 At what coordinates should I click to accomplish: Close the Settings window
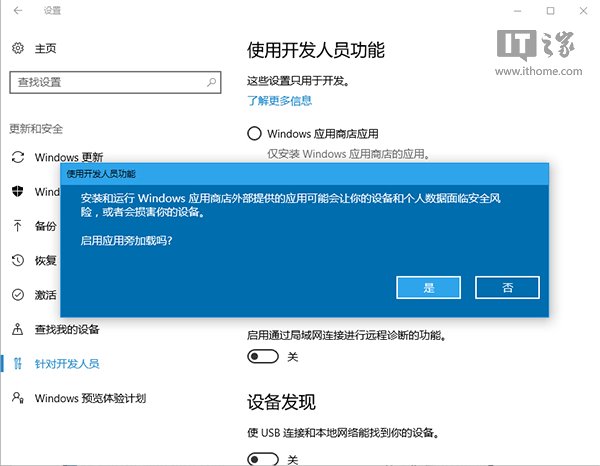pos(583,11)
